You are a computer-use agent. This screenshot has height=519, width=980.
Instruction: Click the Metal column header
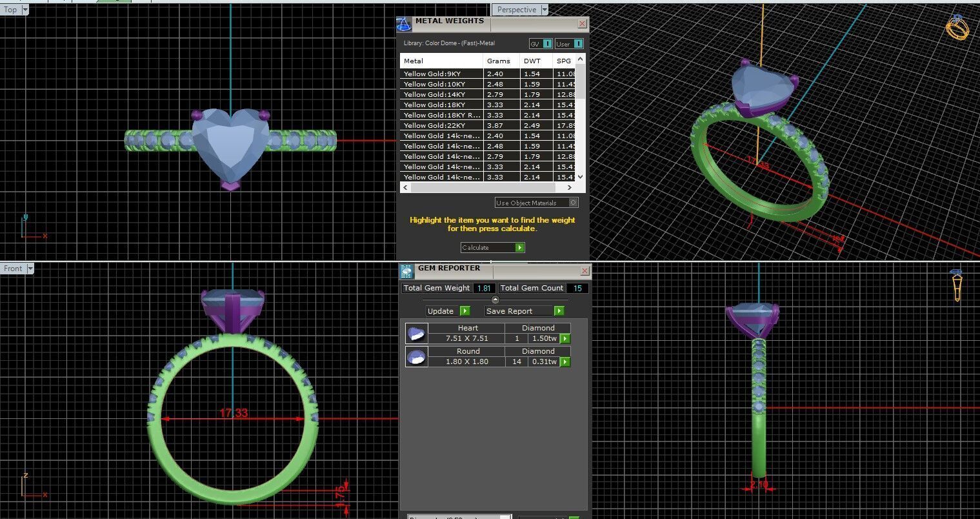point(441,61)
